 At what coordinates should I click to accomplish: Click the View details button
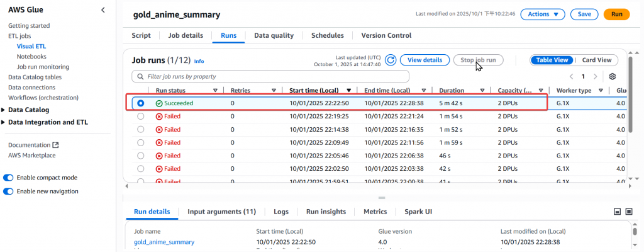(x=425, y=60)
